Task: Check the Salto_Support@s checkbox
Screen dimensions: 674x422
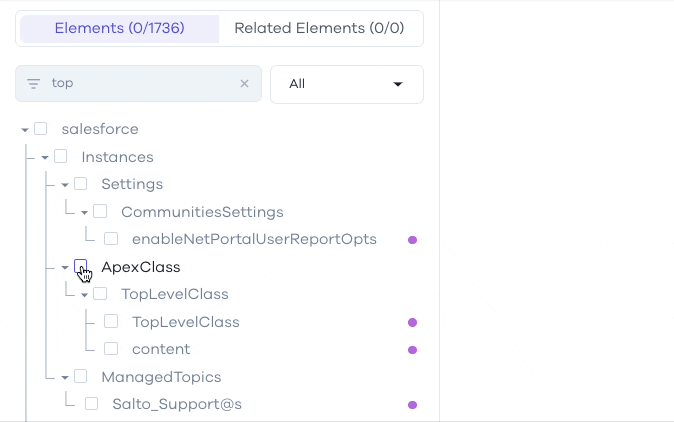Action: pyautogui.click(x=92, y=404)
